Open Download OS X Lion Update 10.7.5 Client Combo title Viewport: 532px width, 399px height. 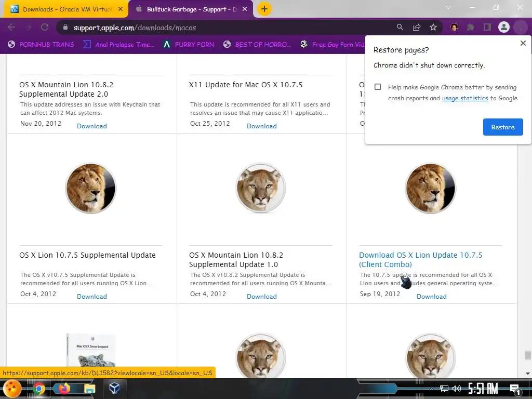[421, 260]
